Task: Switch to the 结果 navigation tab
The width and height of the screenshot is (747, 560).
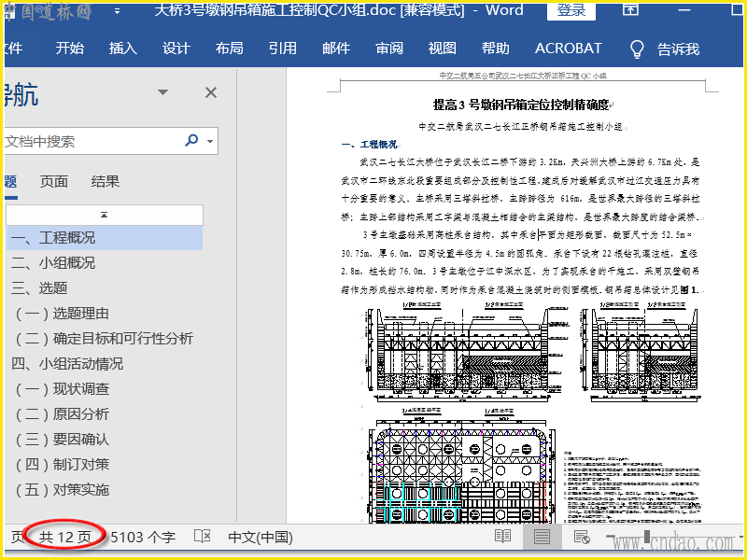Action: 106,181
